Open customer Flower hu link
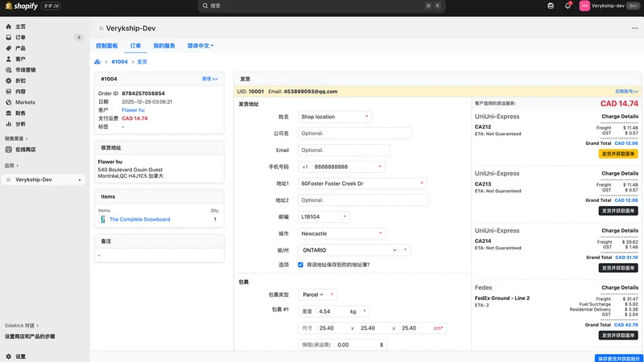644x362 pixels. click(133, 110)
